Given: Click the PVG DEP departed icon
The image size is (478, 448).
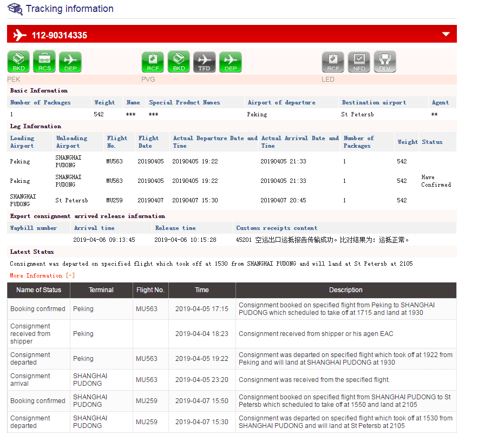Looking at the screenshot, I should tap(231, 62).
